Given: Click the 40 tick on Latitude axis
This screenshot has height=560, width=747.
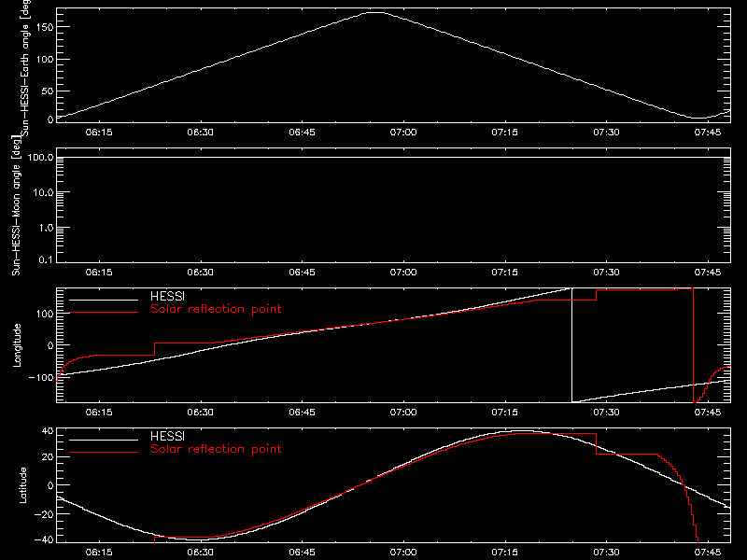Looking at the screenshot, I should click(x=48, y=431).
